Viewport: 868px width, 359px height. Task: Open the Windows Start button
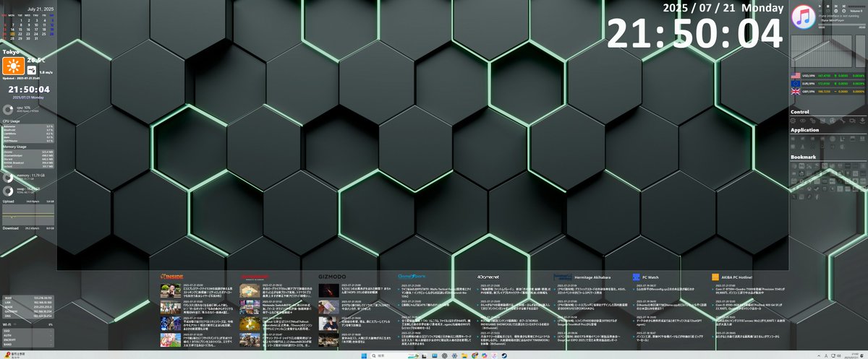pos(364,356)
